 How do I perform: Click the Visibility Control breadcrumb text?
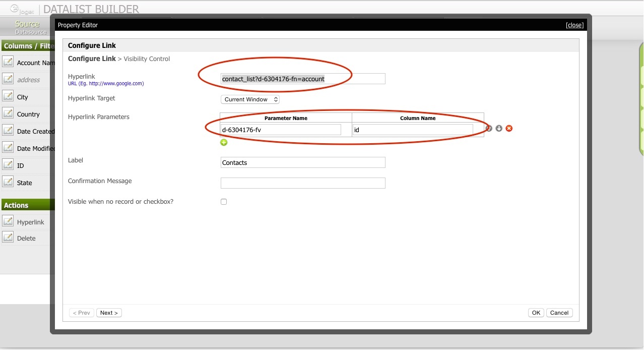click(x=147, y=59)
